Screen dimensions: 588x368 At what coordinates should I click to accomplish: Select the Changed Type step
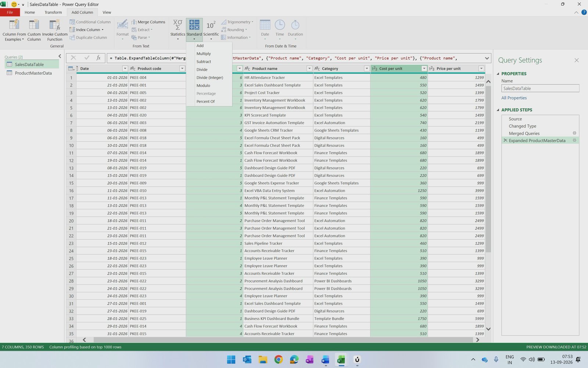pyautogui.click(x=522, y=126)
